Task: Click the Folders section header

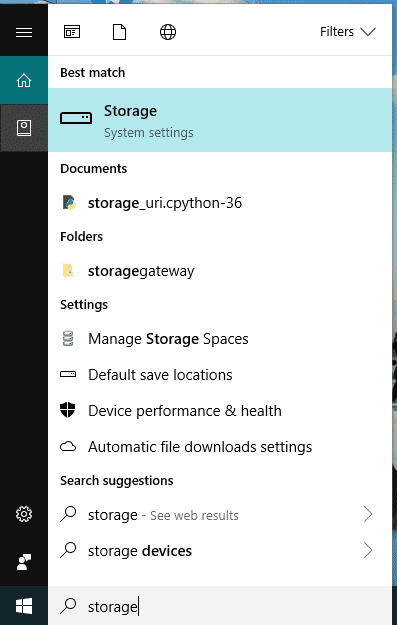Action: pos(81,236)
